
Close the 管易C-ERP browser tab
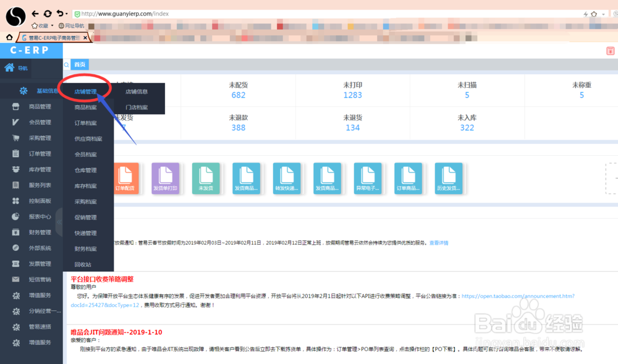pos(85,38)
